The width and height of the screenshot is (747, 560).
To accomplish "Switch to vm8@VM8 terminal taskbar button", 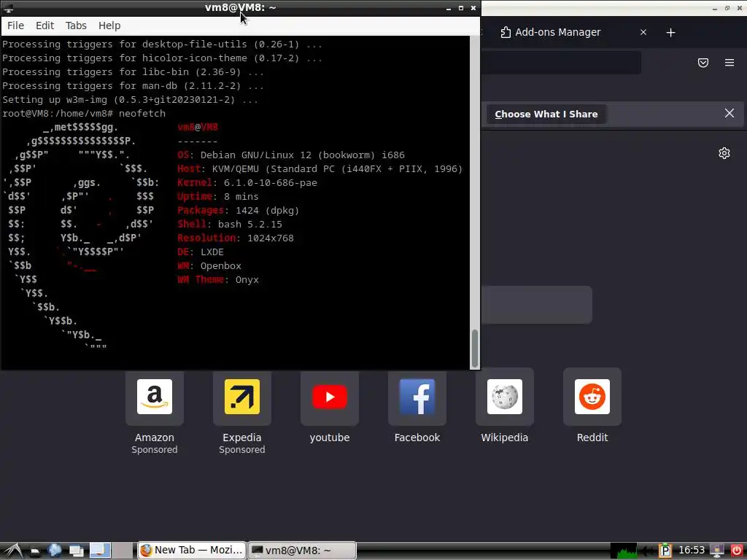I will tap(303, 551).
